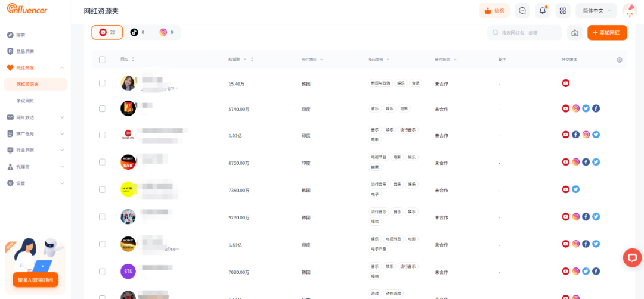Expand the 代理商 sidebar section
Viewport: 644px width, 299px height.
click(62, 167)
